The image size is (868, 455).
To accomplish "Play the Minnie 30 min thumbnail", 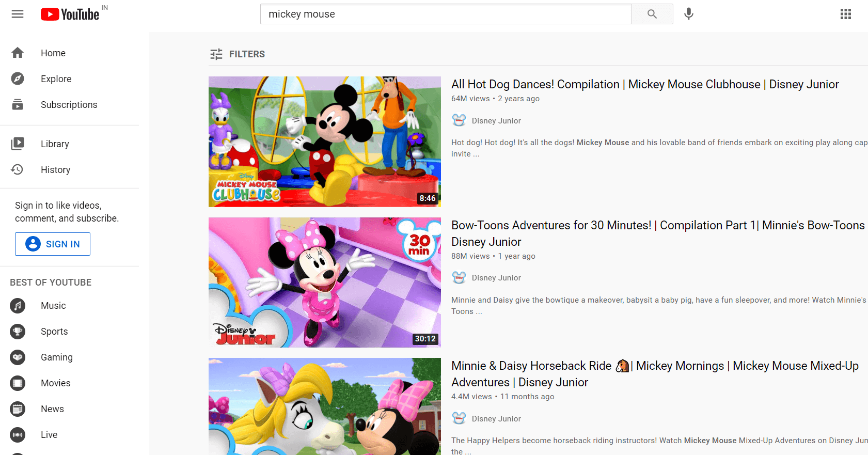I will (x=325, y=283).
